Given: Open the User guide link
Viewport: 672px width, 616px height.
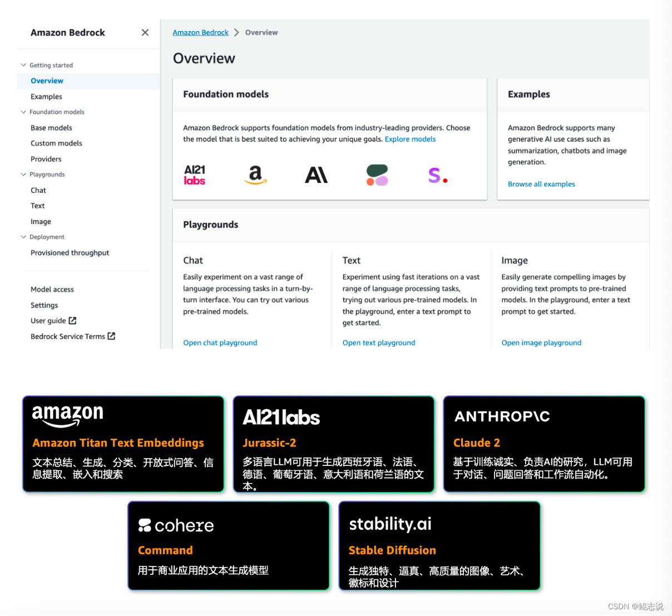Looking at the screenshot, I should (48, 320).
